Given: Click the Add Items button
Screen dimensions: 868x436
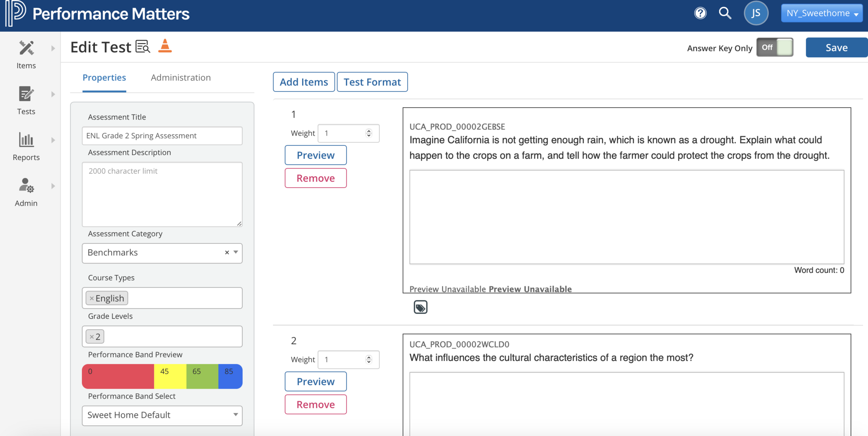Looking at the screenshot, I should (x=304, y=82).
